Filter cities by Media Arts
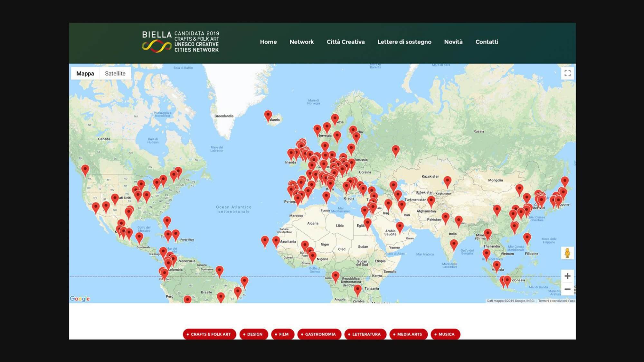This screenshot has width=644, height=362. [x=408, y=334]
